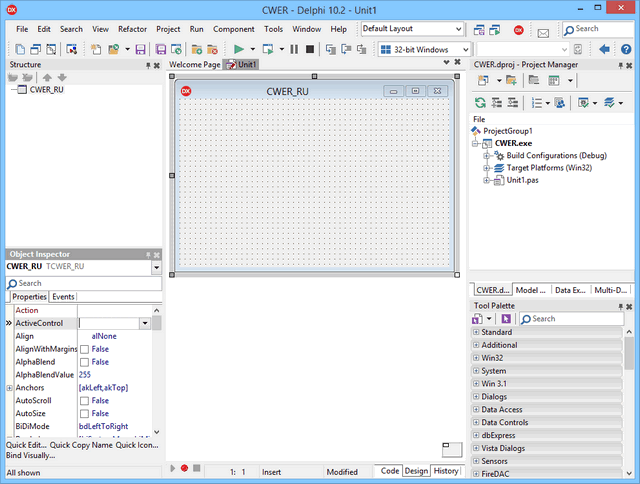
Task: Click the Pause icon in debug toolbar
Action: coord(295,49)
